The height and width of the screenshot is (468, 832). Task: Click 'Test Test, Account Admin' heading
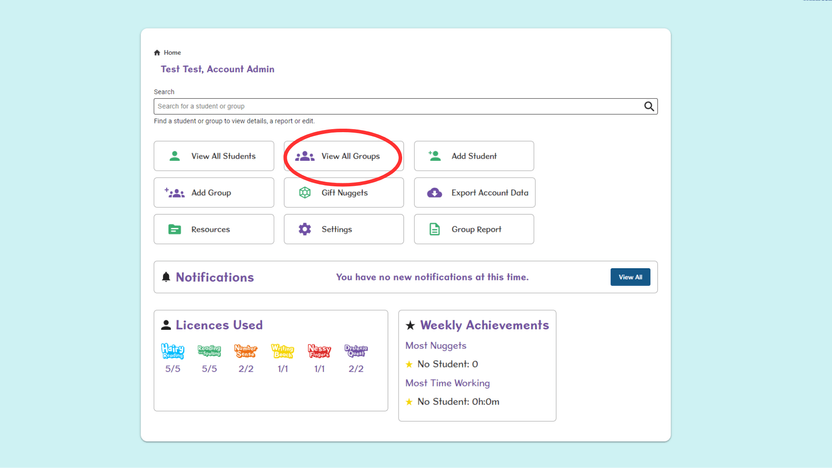click(x=218, y=69)
